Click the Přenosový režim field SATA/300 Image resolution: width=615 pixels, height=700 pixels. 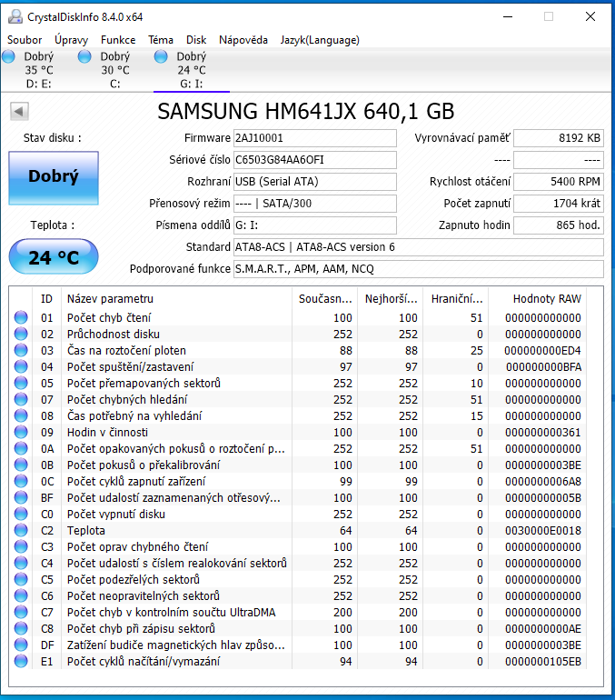coord(315,204)
